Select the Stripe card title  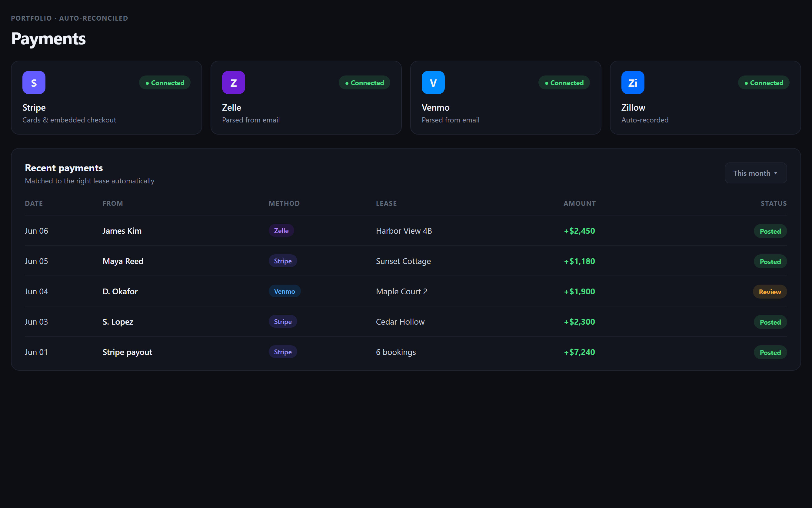[34, 108]
